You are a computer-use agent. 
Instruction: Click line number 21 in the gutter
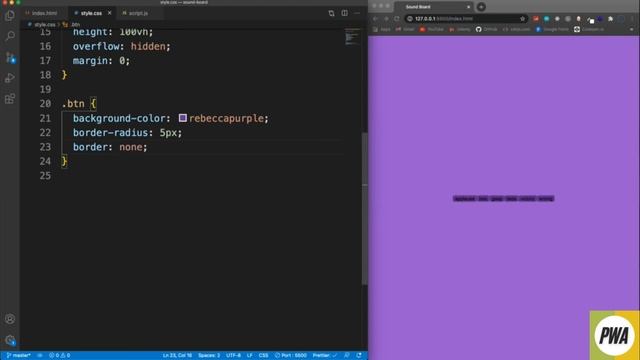click(x=45, y=118)
